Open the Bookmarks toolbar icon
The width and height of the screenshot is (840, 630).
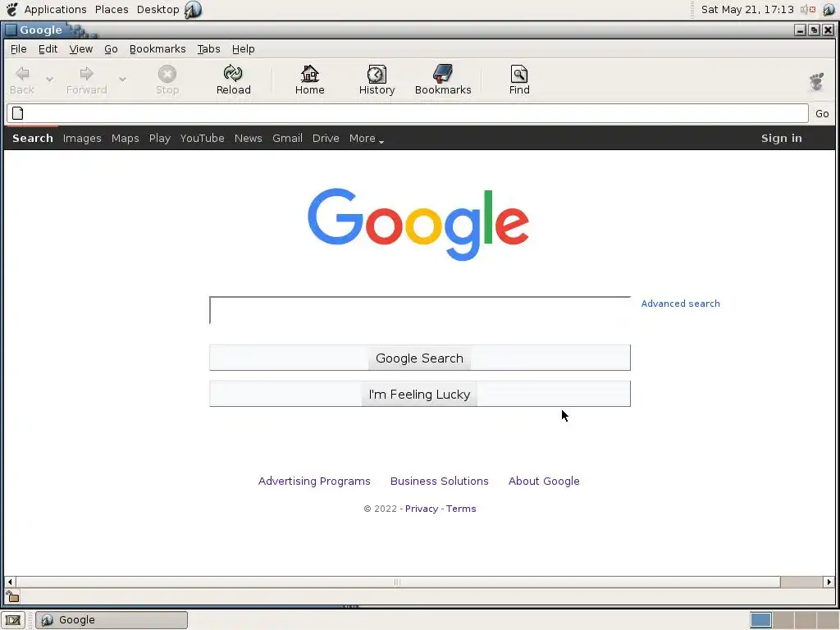(443, 73)
